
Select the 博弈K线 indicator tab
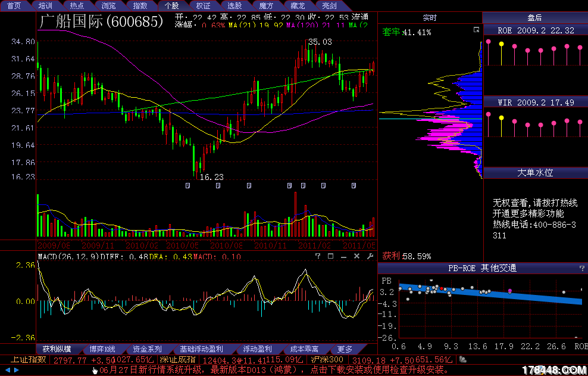102,349
